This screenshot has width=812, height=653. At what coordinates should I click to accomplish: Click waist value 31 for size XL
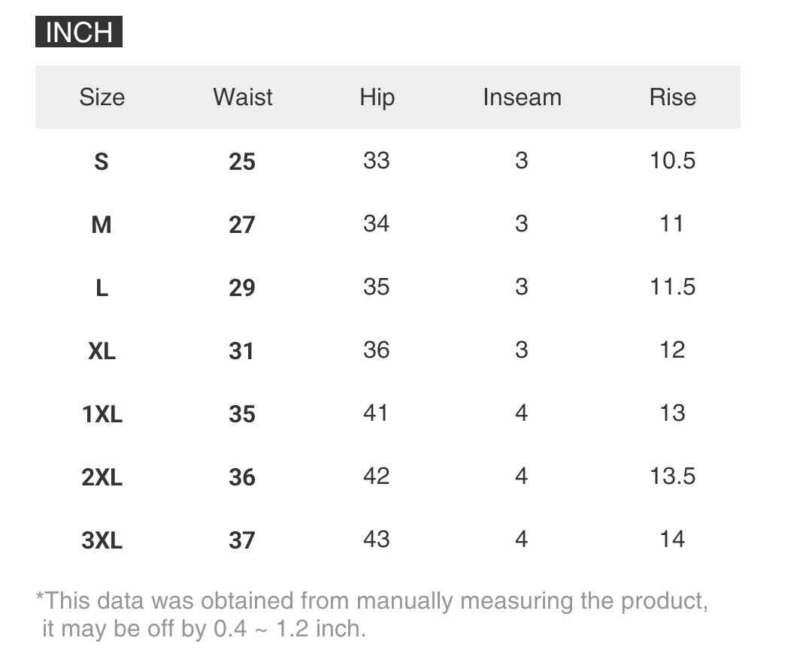(242, 350)
